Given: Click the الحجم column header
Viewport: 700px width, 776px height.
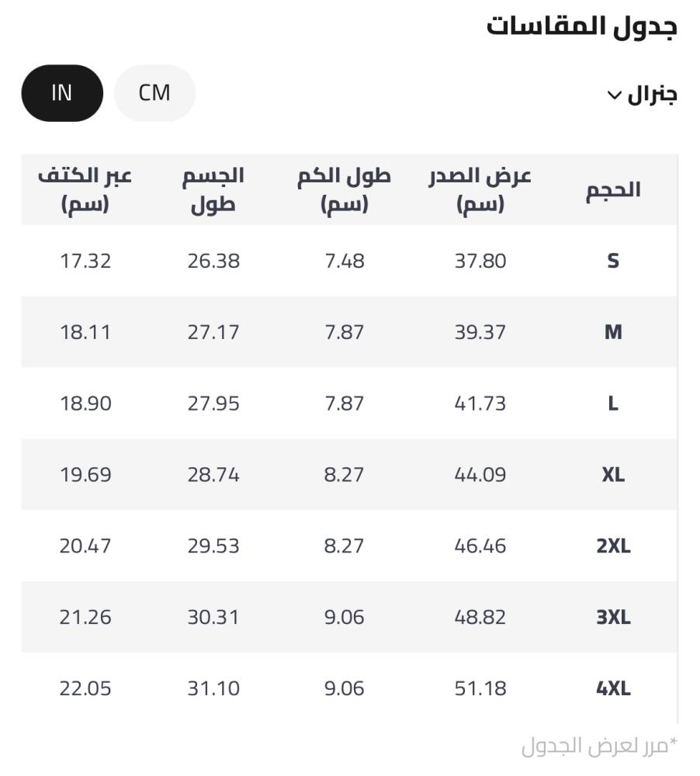Looking at the screenshot, I should point(613,190).
